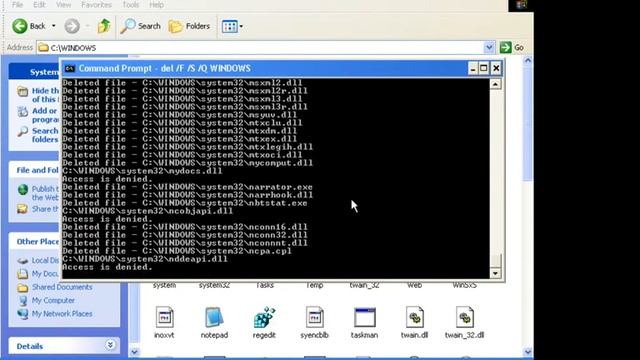The image size is (640, 360).
Task: Open the File menu
Action: (17, 5)
